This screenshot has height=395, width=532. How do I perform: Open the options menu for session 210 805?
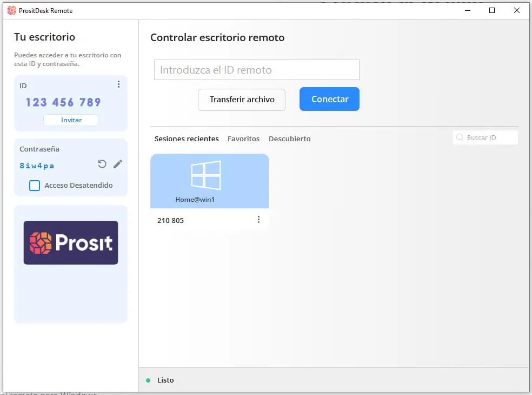tap(258, 220)
